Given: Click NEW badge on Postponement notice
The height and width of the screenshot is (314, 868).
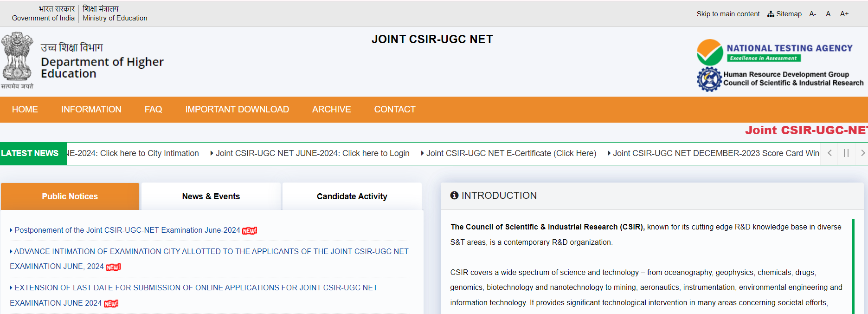Looking at the screenshot, I should coord(250,231).
